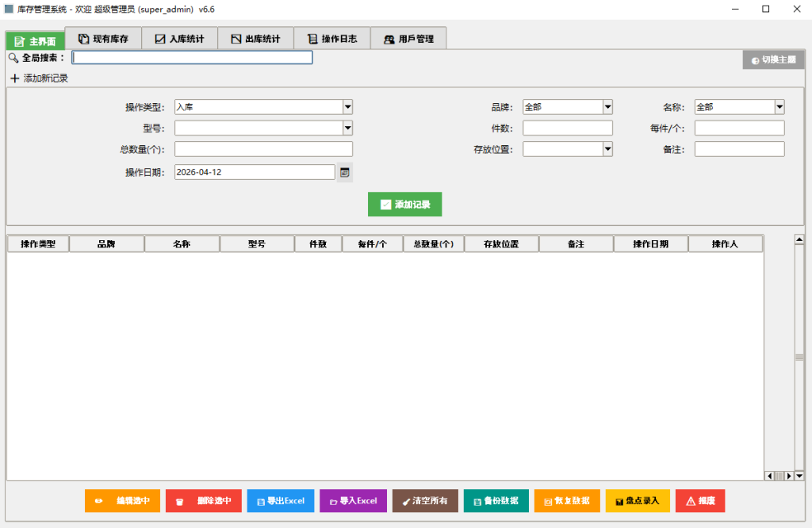Click the 备注 input field
This screenshot has height=528, width=812.
click(x=740, y=149)
